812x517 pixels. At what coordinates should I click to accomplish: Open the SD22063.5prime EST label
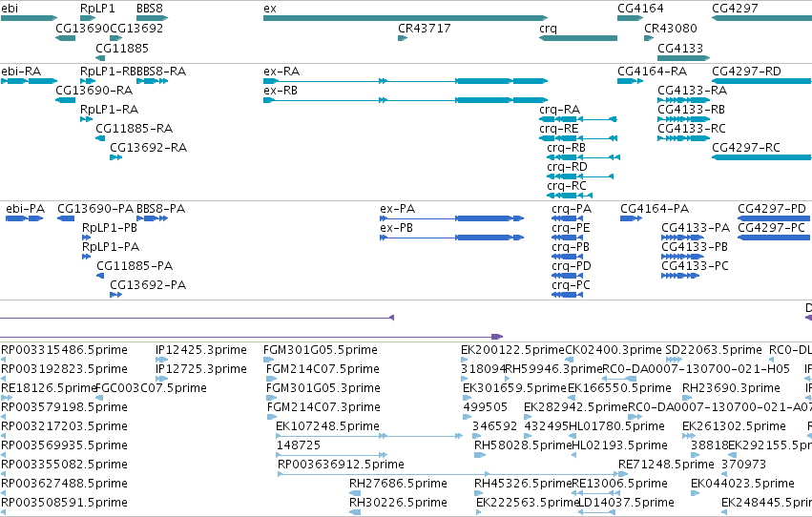(x=714, y=350)
